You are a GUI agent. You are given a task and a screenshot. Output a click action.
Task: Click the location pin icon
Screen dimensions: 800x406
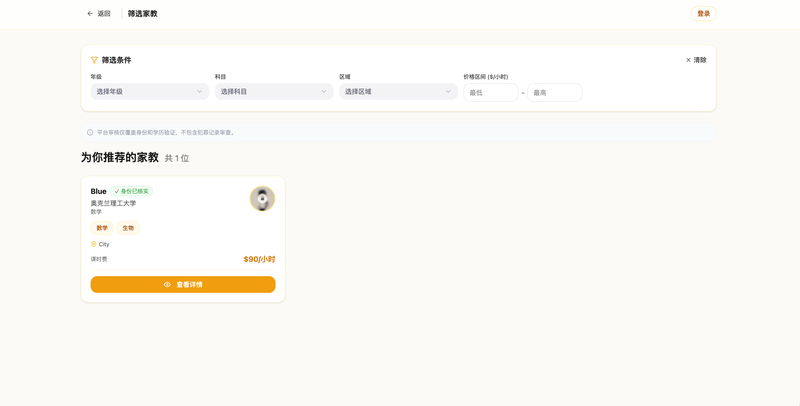93,244
